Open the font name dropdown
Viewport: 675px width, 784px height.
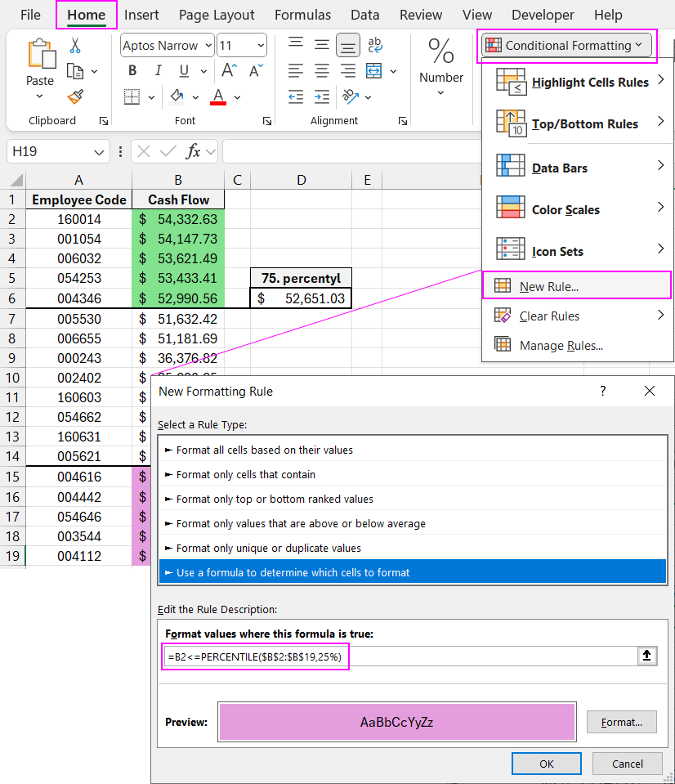tap(208, 46)
